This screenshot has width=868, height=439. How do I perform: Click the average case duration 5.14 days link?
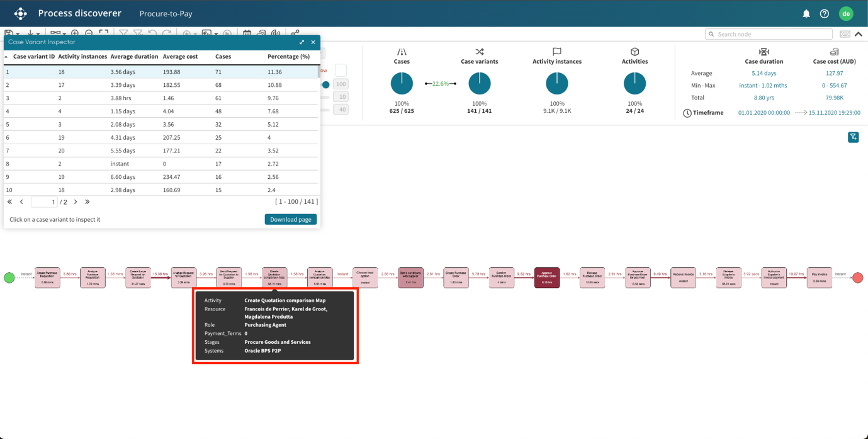pyautogui.click(x=764, y=73)
